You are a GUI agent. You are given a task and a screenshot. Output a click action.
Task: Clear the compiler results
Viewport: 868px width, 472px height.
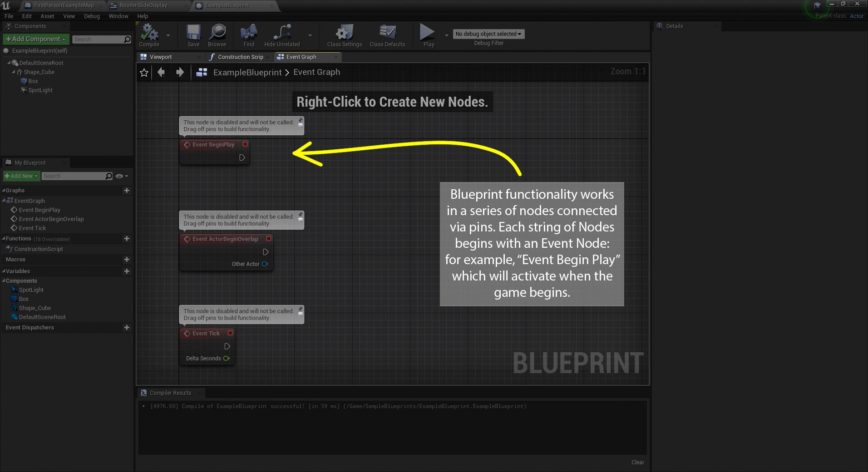(x=637, y=462)
